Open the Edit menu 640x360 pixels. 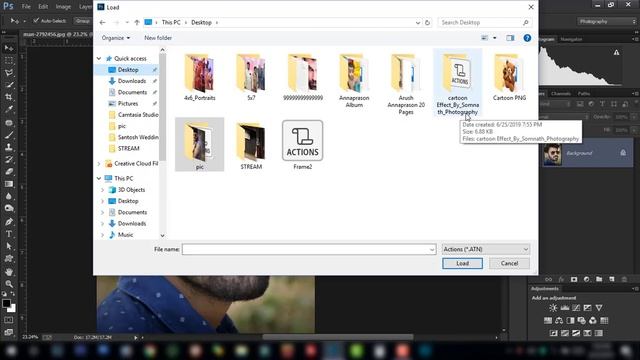(x=43, y=7)
